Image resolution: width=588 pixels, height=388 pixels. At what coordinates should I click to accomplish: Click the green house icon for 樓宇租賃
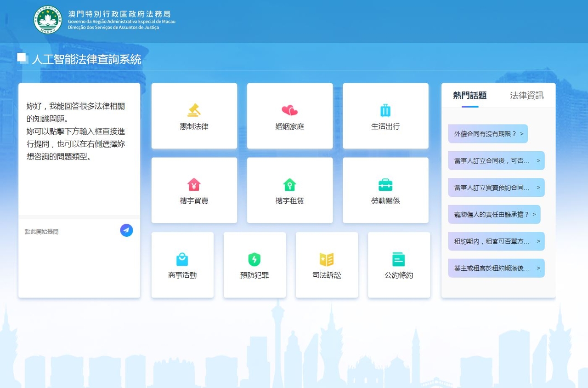click(x=289, y=185)
